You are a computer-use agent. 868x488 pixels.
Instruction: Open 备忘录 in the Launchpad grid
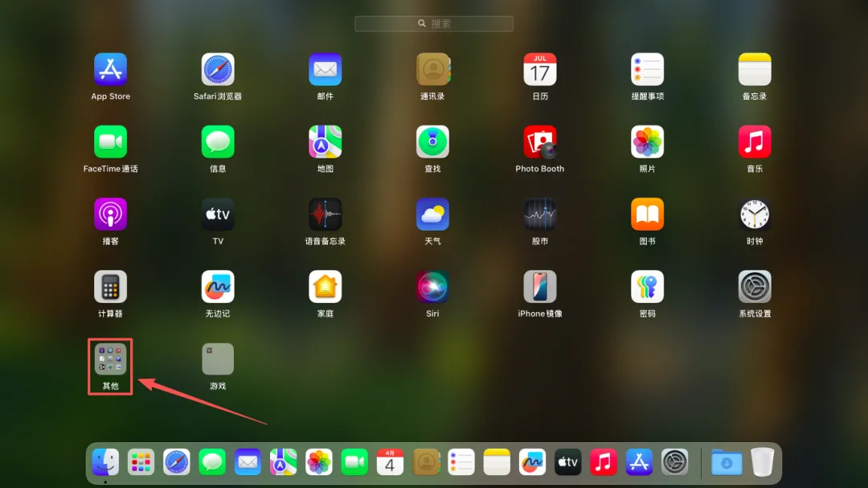pyautogui.click(x=755, y=69)
